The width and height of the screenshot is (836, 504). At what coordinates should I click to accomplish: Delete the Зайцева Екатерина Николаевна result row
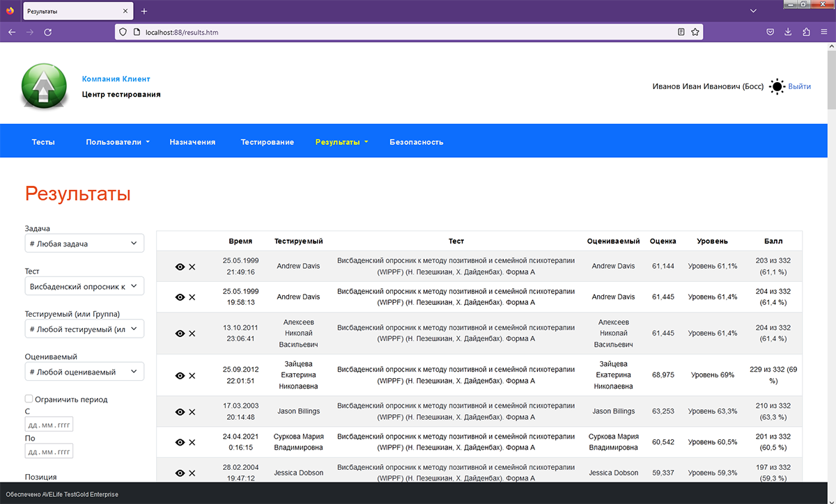tap(192, 376)
